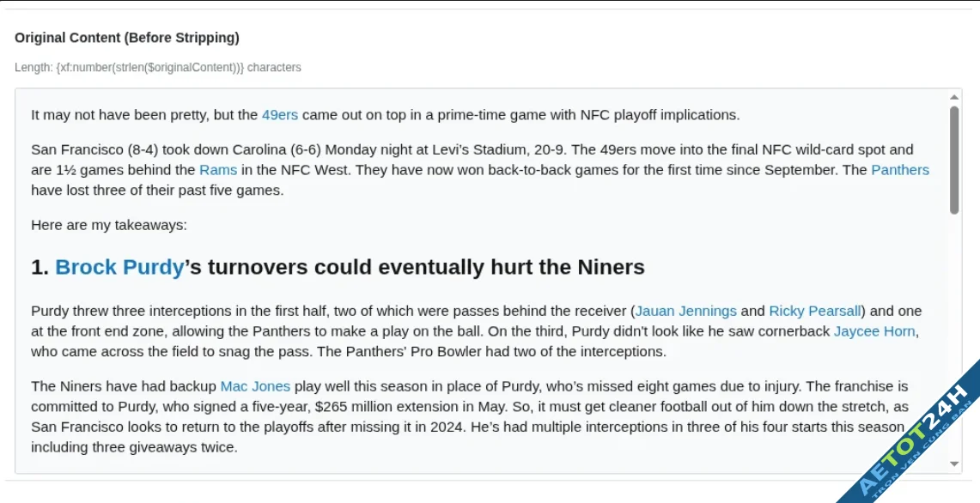Open the Brock Purdy heading link

[x=119, y=267]
